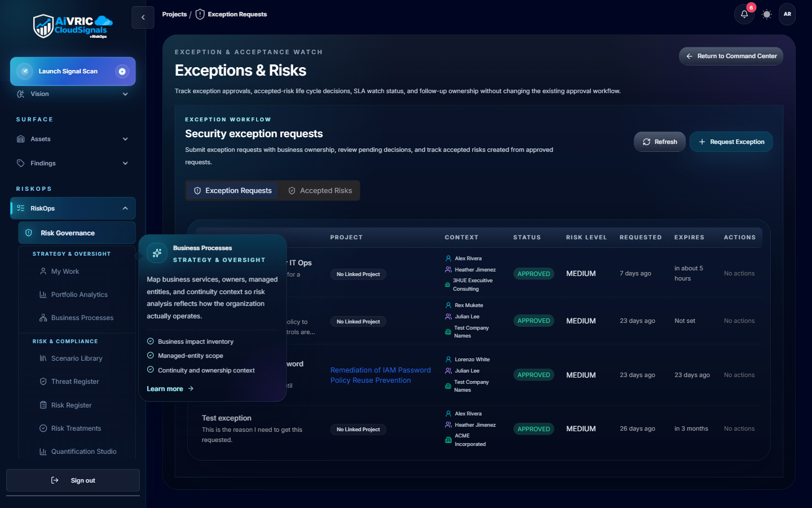The width and height of the screenshot is (812, 508).
Task: Click Return to Command Center
Action: tap(731, 56)
